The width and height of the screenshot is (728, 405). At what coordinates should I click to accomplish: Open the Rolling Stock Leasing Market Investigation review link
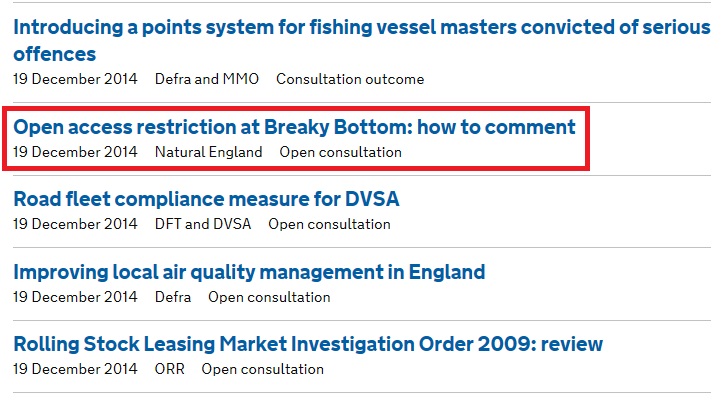coord(308,344)
